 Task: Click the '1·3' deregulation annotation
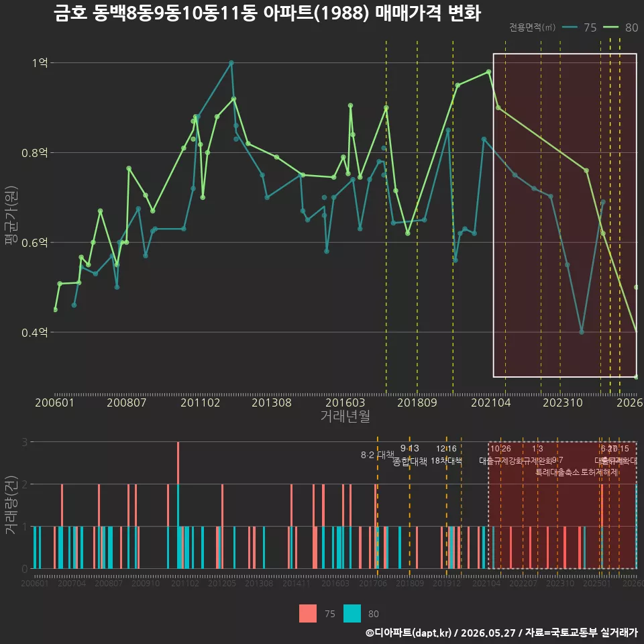tap(537, 449)
